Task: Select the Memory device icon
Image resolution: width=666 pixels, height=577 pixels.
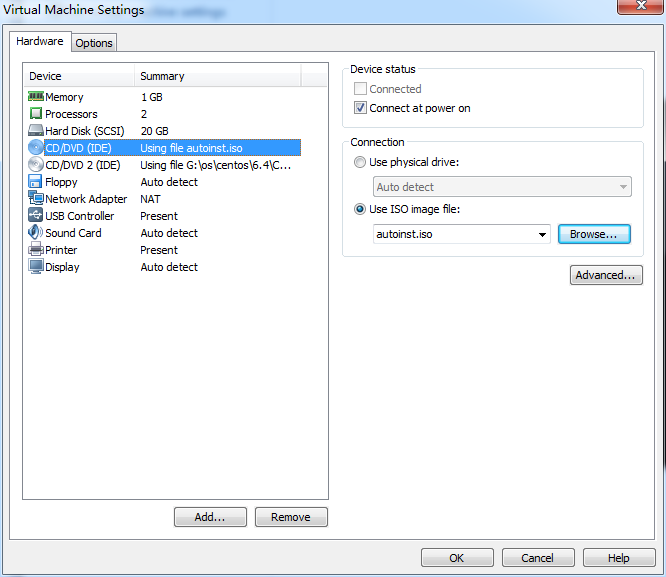Action: tap(36, 97)
